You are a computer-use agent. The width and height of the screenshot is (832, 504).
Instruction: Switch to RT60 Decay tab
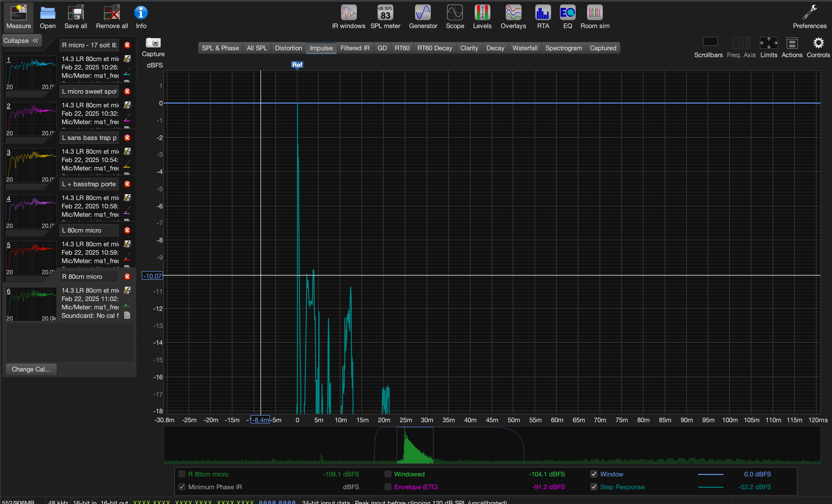[x=434, y=48]
